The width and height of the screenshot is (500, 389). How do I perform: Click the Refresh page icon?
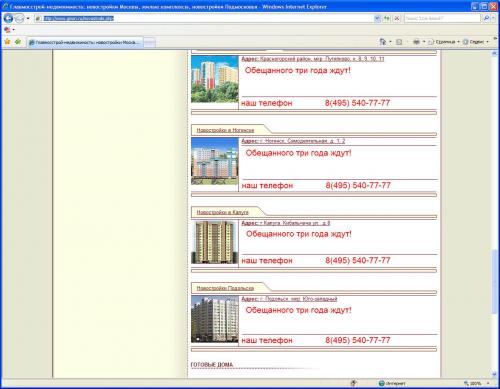coord(387,18)
